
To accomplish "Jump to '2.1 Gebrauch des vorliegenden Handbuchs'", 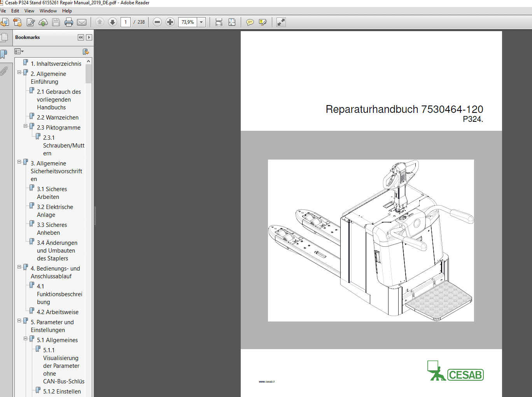I will [59, 100].
